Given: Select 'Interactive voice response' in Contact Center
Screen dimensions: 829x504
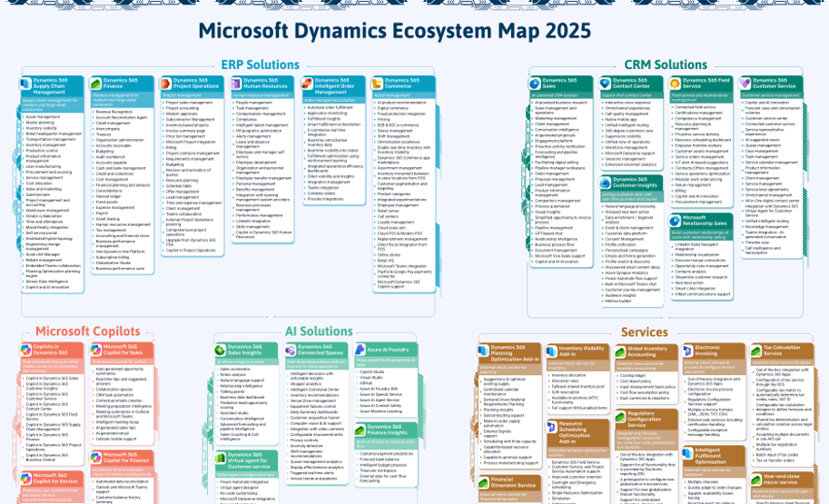Looking at the screenshot, I should pos(627,103).
